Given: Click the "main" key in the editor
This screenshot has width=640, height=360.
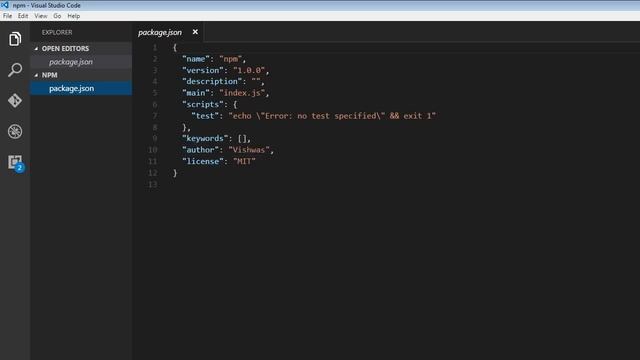Looking at the screenshot, I should [x=196, y=93].
